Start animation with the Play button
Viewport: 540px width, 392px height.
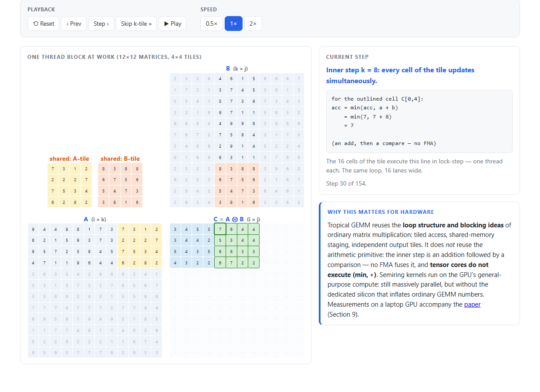[x=172, y=24]
